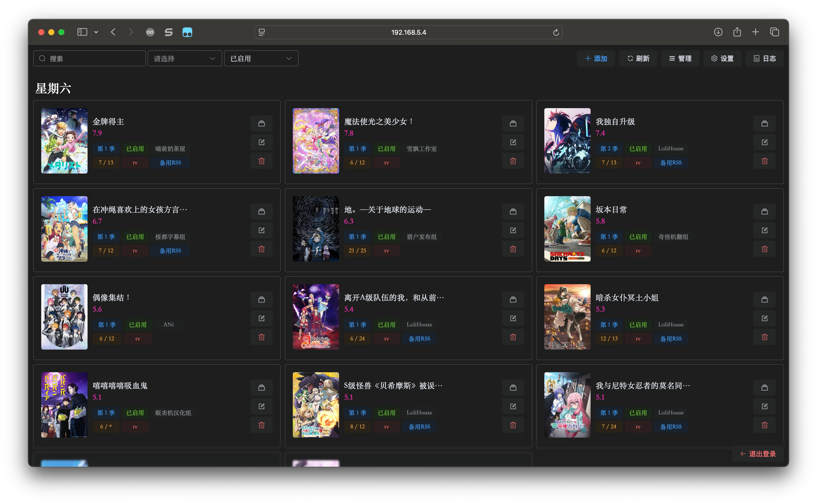
Task: Click the 添加 button to add a subscription
Action: (x=596, y=58)
